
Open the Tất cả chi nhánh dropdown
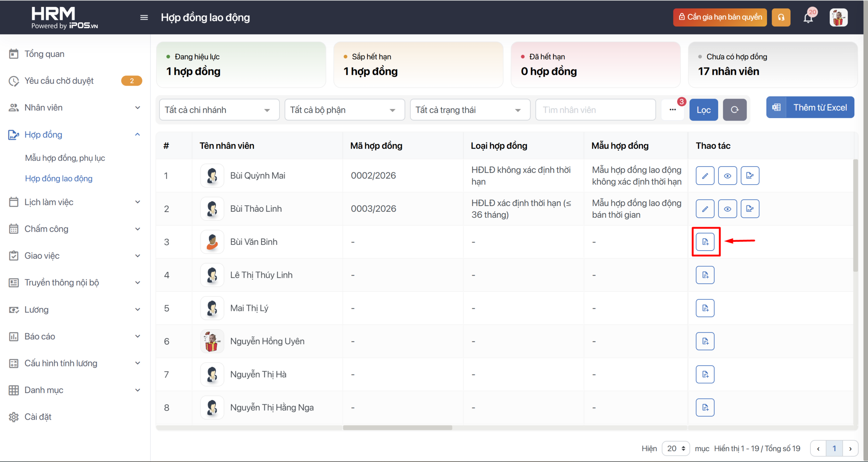(x=219, y=110)
